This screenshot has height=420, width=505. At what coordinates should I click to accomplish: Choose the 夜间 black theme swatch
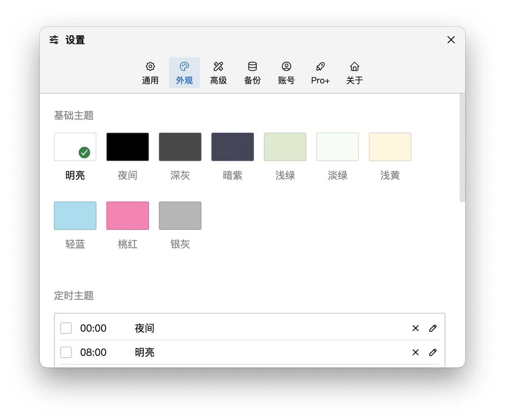128,147
